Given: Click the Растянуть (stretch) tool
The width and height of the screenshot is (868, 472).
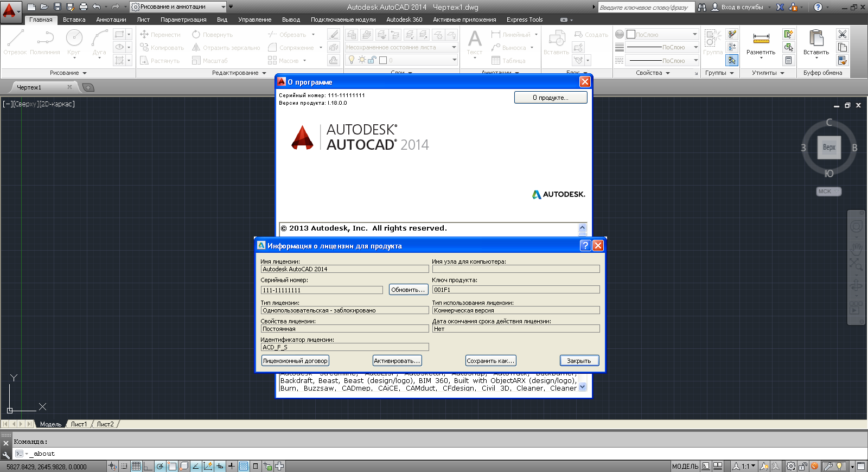Looking at the screenshot, I should tap(159, 61).
